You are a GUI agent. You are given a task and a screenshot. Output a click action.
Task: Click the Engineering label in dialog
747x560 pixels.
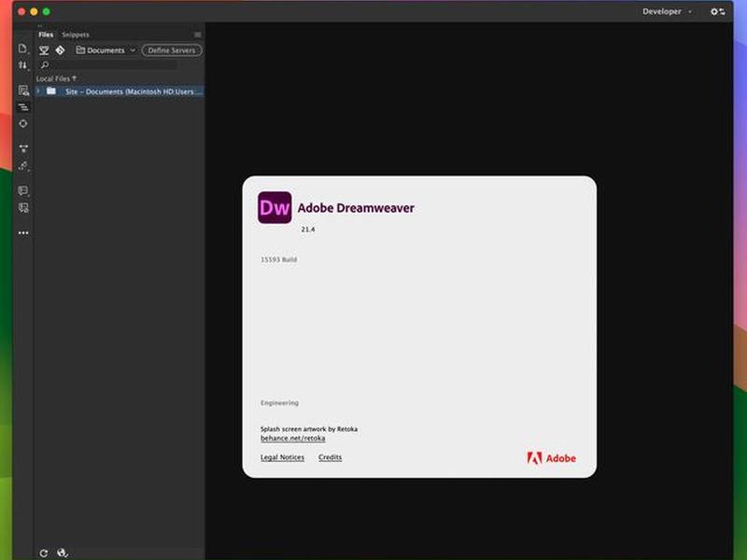point(279,403)
